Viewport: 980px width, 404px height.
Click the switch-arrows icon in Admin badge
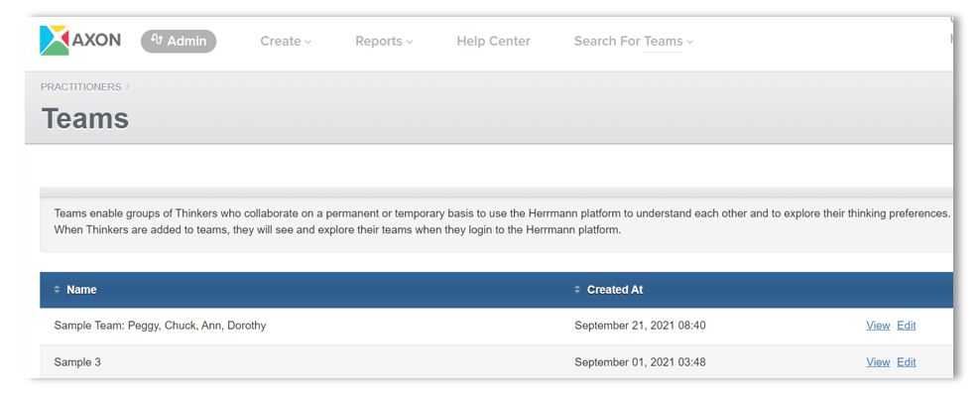pyautogui.click(x=157, y=41)
